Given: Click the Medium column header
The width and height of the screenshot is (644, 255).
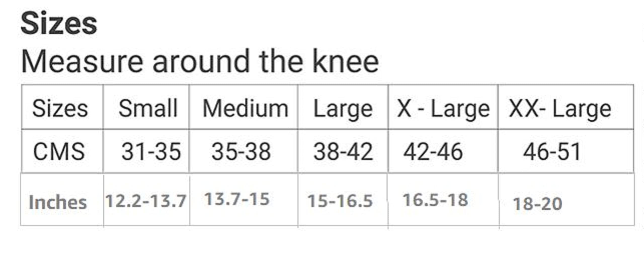Looking at the screenshot, I should click(x=245, y=109).
